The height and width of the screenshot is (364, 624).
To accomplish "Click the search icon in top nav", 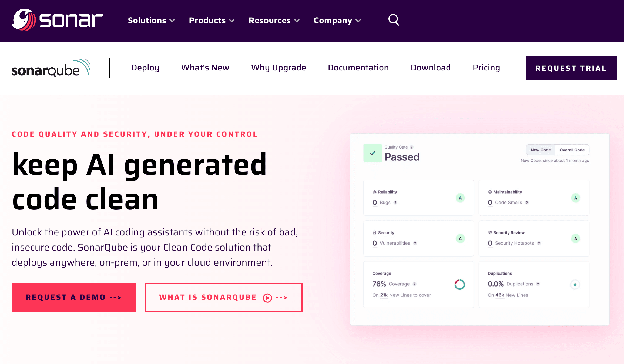I will pyautogui.click(x=394, y=20).
